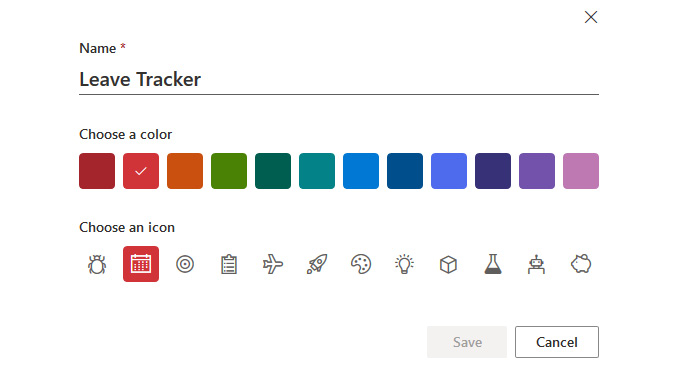This screenshot has height=372, width=680.
Task: Choose the lightbulb icon
Action: tap(405, 264)
